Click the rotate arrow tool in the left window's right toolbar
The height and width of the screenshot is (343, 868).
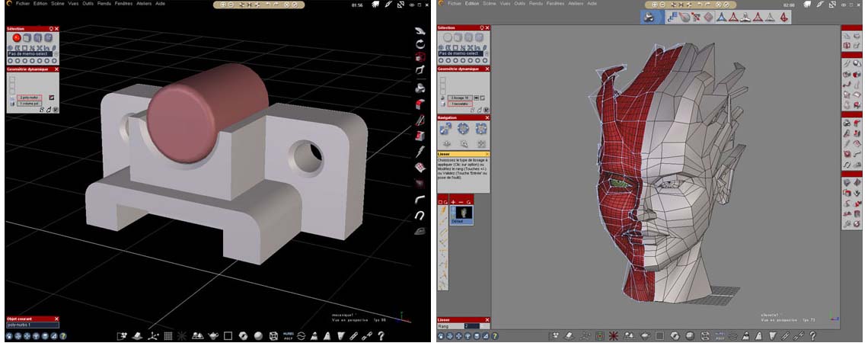[x=420, y=43]
